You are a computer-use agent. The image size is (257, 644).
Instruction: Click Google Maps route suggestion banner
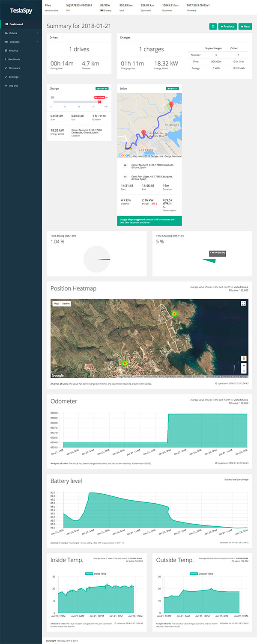click(149, 221)
